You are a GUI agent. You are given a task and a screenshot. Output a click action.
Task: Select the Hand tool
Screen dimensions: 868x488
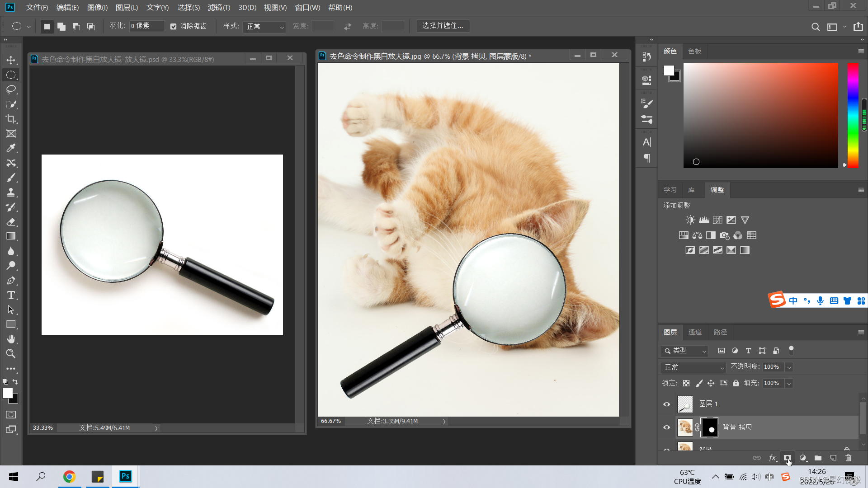pos(11,339)
